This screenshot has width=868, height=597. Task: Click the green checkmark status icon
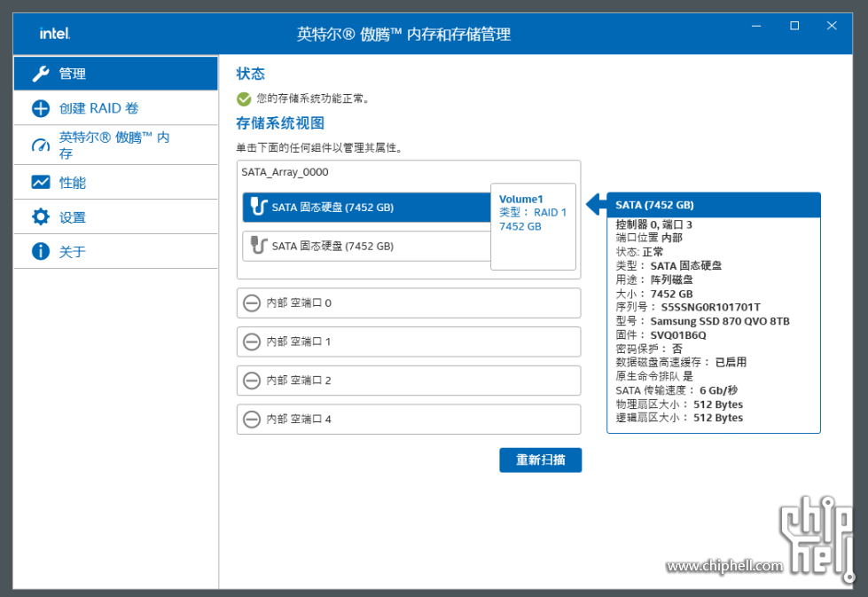point(244,98)
